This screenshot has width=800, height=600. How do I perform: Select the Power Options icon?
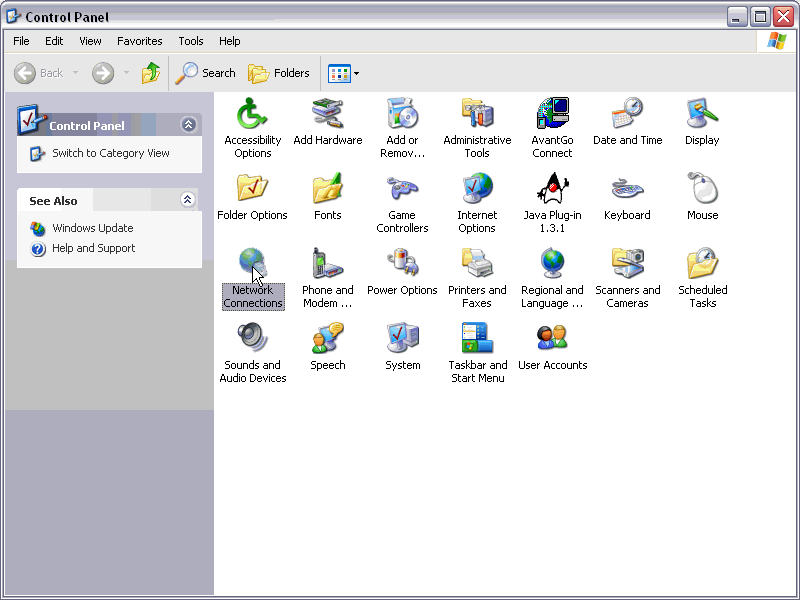coord(402,263)
